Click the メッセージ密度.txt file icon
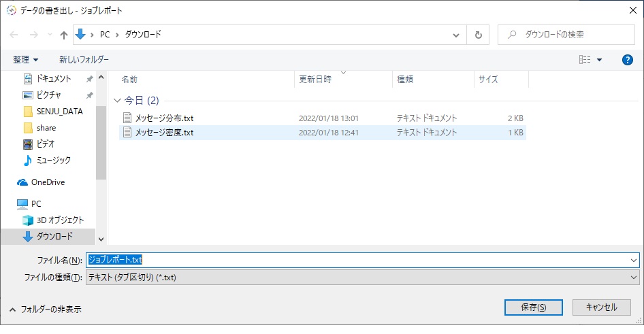Screen dimensions: 644x334 tap(127, 132)
